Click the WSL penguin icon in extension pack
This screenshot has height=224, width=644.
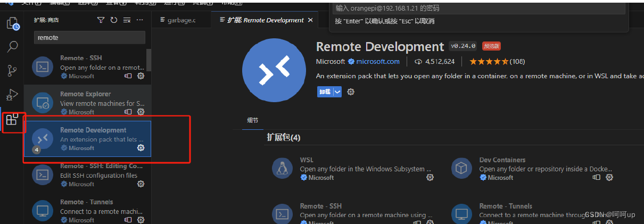click(x=282, y=169)
